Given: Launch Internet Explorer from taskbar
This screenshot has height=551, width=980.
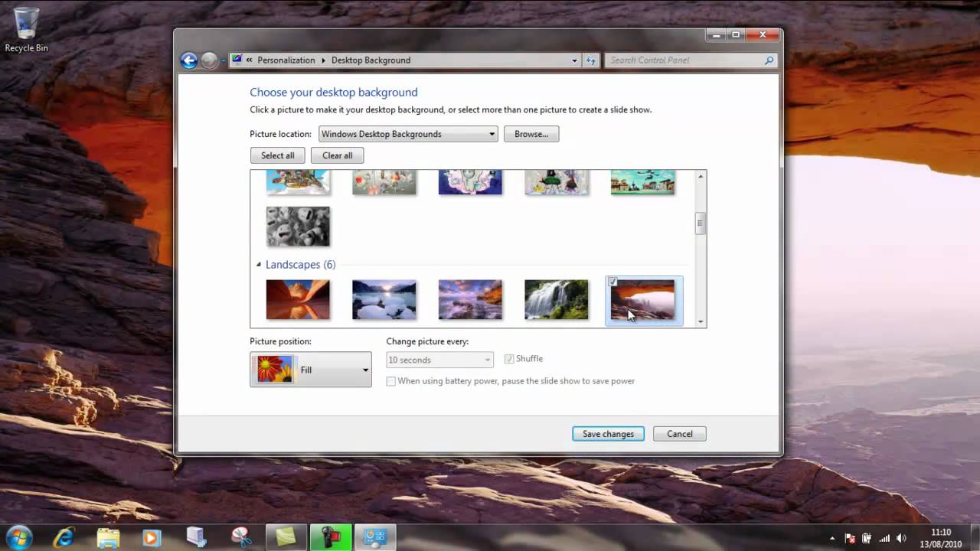Looking at the screenshot, I should [66, 537].
